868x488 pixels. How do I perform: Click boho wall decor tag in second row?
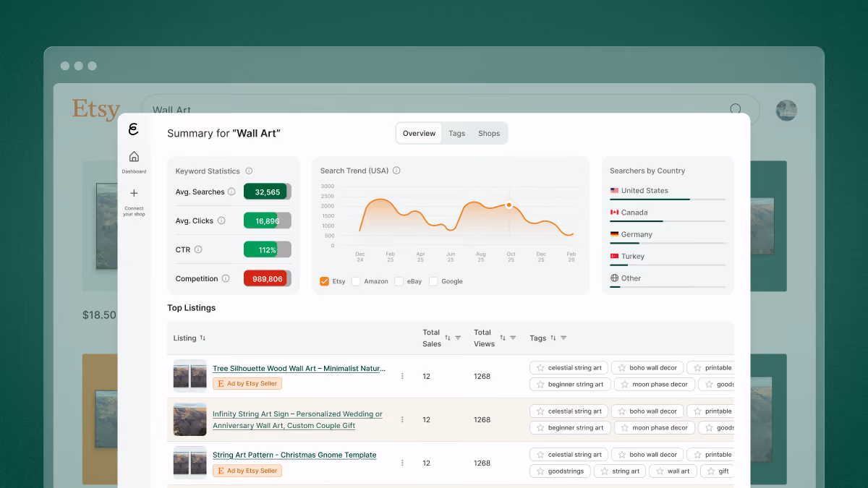tap(646, 411)
